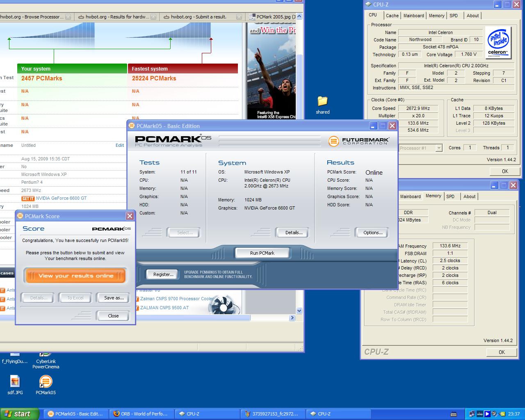Switch to the 3735927153 image taskbar entry
Image resolution: width=525 pixels, height=420 pixels.
point(272,414)
